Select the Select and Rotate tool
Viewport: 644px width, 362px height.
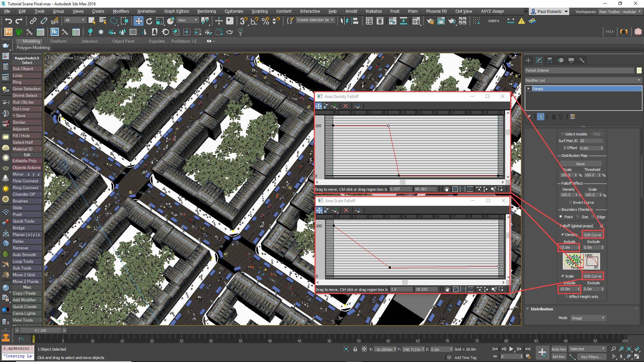[x=149, y=21]
